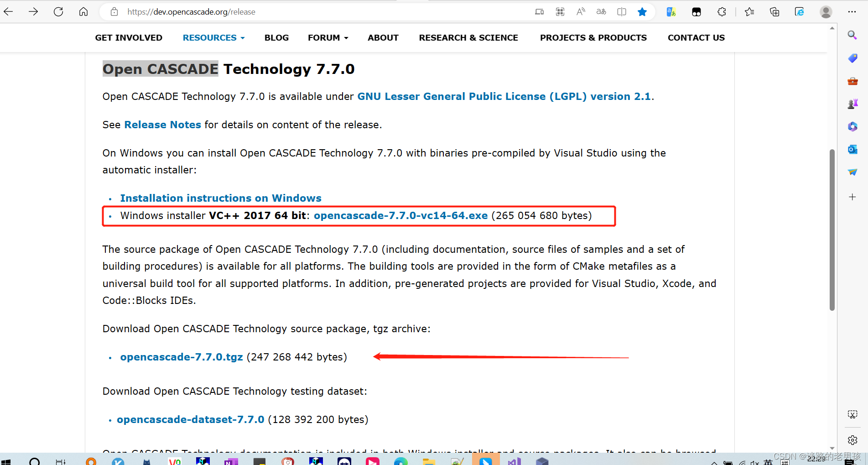Open Internet Explorer mode icon
Viewport: 868px width, 465px height.
click(x=800, y=12)
